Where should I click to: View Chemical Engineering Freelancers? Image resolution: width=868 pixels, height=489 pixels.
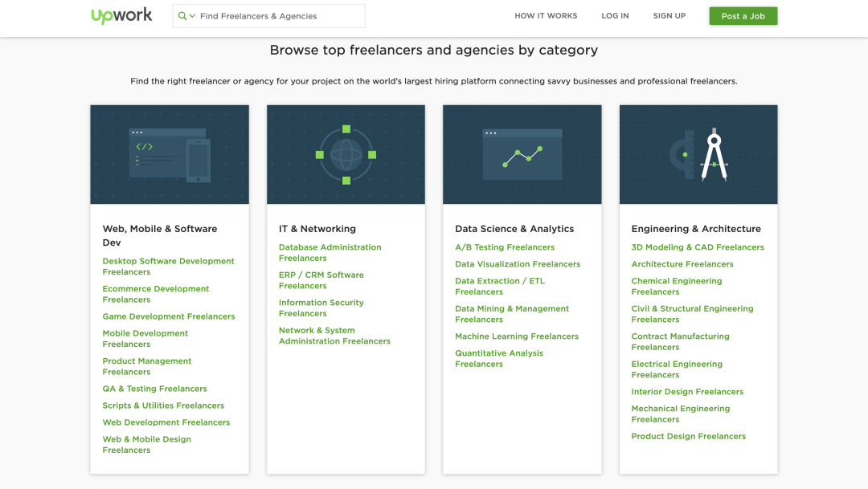click(x=677, y=287)
